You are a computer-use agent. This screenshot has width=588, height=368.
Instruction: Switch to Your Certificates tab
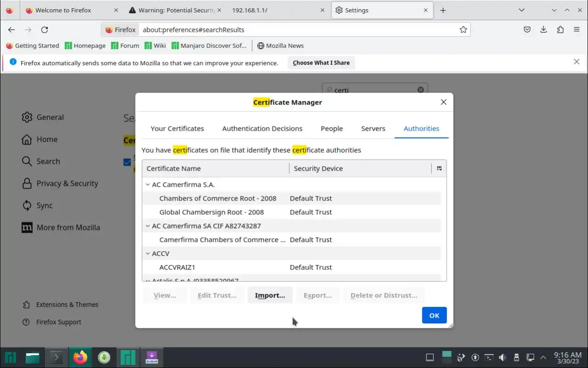[177, 128]
